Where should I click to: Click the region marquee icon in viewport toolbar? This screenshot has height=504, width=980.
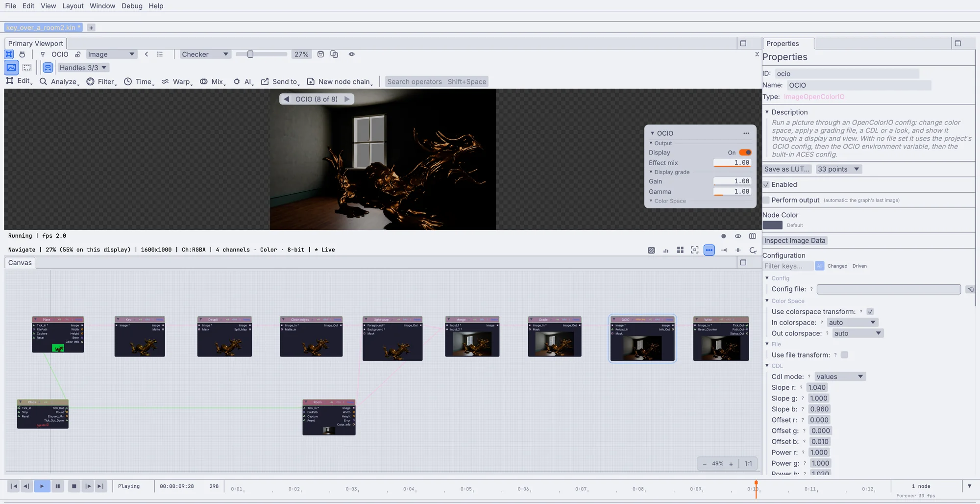[x=27, y=68]
